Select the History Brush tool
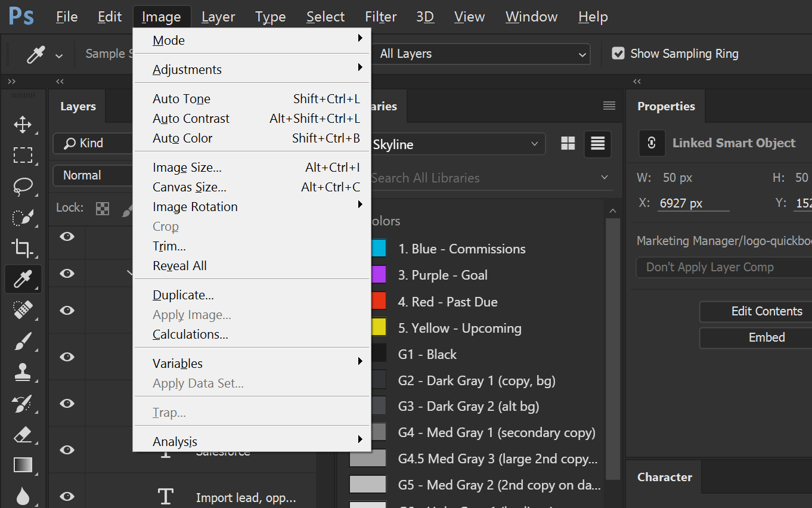 tap(23, 404)
